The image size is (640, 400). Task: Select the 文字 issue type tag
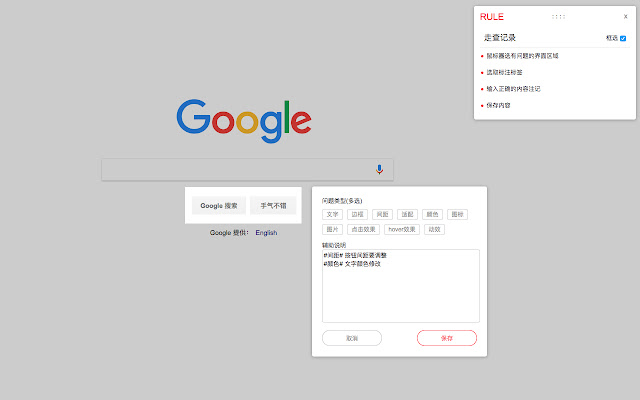[x=332, y=214]
